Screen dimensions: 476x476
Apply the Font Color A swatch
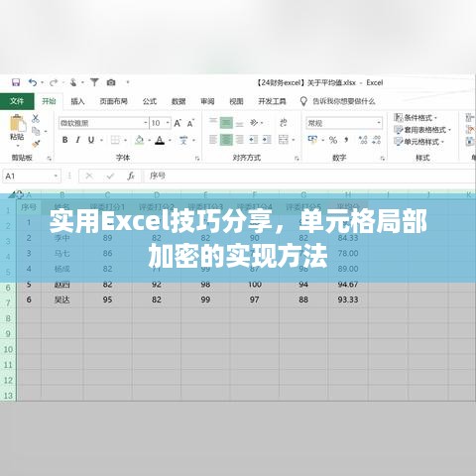tap(160, 140)
